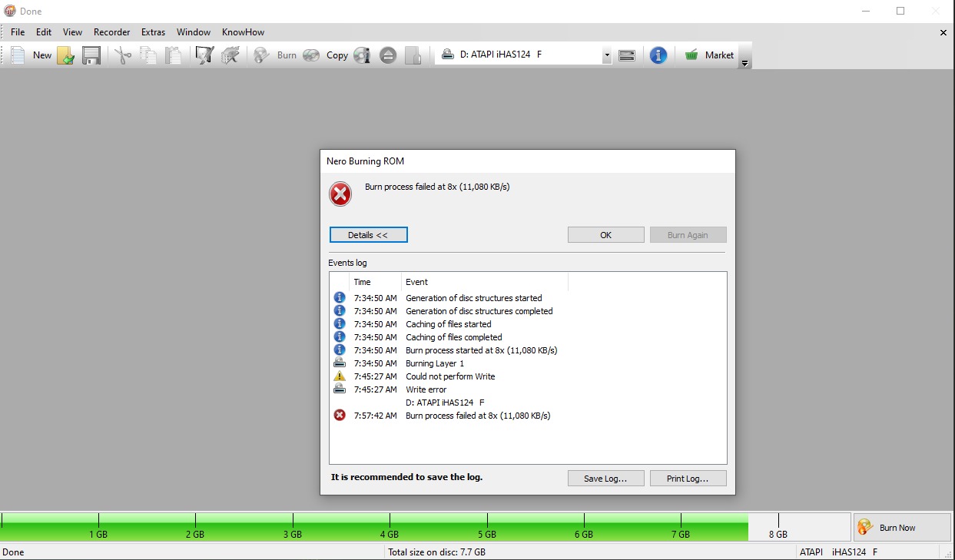Click the drive icon next to Burning Layer 1
The width and height of the screenshot is (955, 560).
point(340,363)
